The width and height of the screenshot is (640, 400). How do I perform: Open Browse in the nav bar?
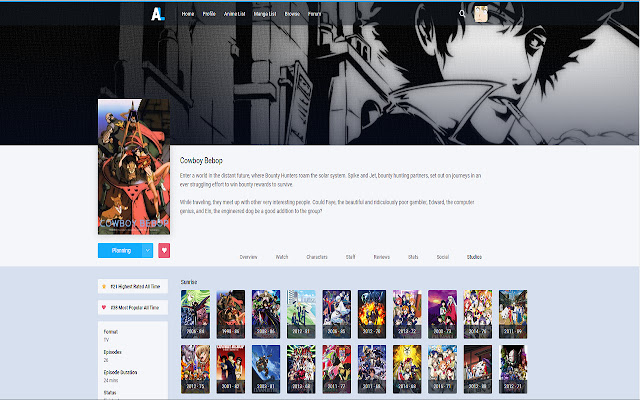click(292, 14)
